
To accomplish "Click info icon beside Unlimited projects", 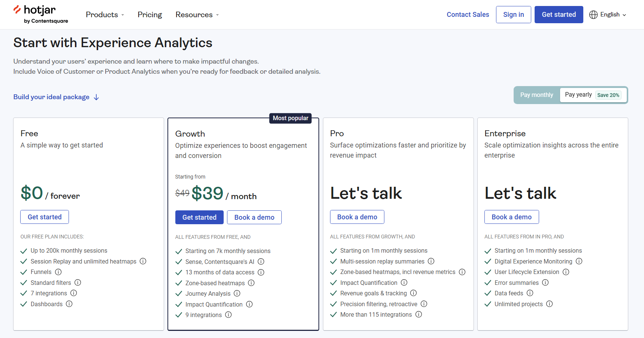I will tap(550, 304).
